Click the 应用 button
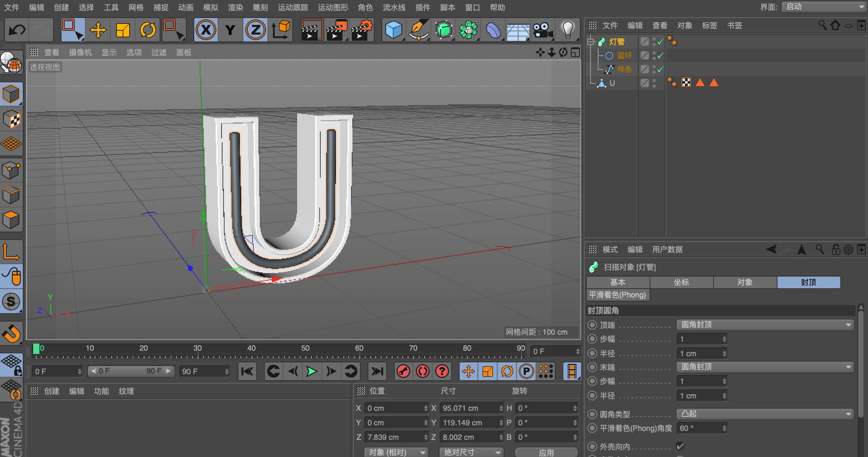 click(546, 452)
